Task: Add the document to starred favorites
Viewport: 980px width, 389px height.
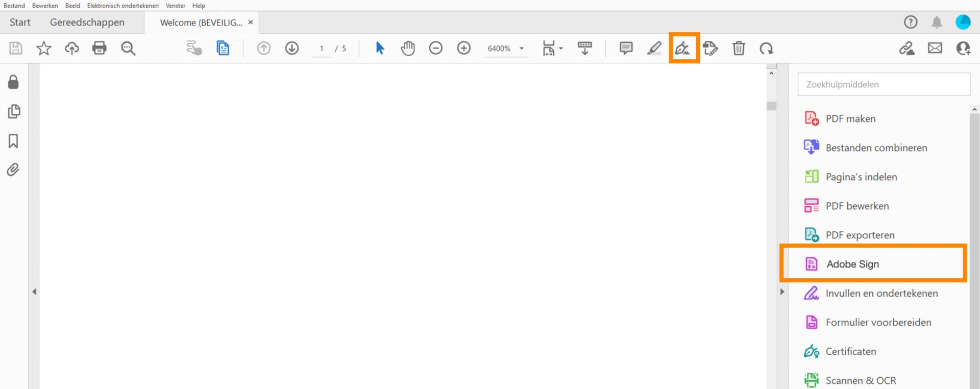Action: 44,48
